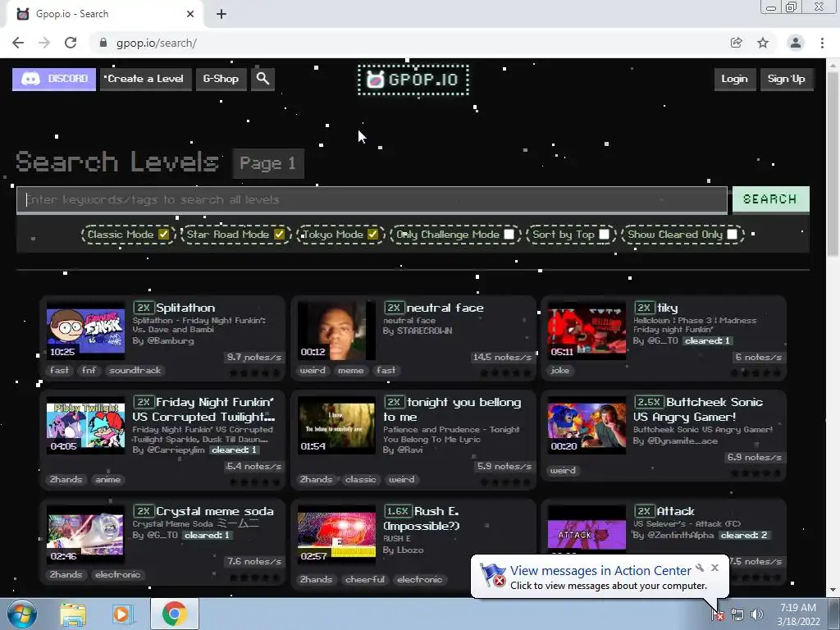
Task: Open the tiky level thumbnail
Action: (587, 331)
